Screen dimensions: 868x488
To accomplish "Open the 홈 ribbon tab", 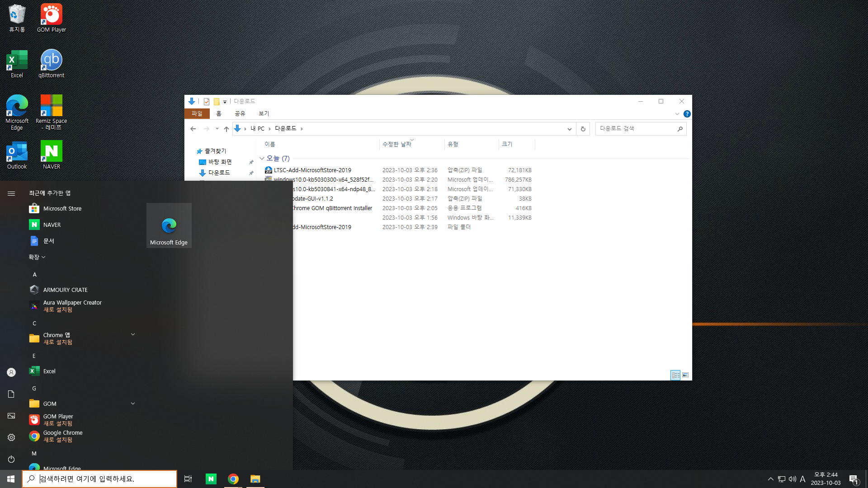I will [219, 113].
